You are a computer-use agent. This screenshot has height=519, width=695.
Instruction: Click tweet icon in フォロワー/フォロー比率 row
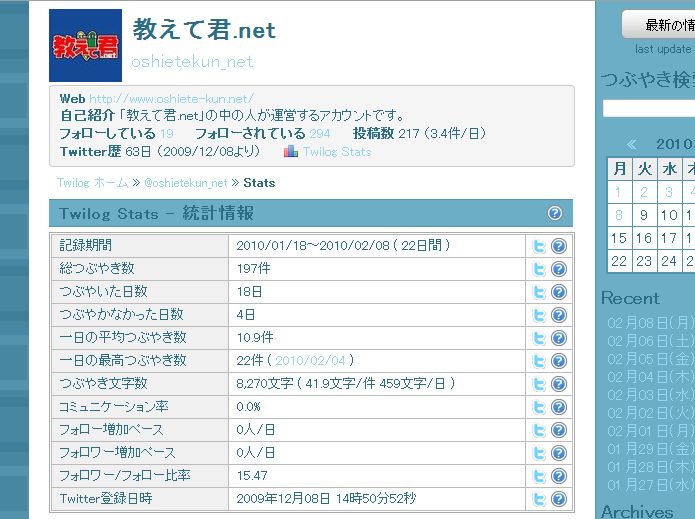click(x=539, y=476)
